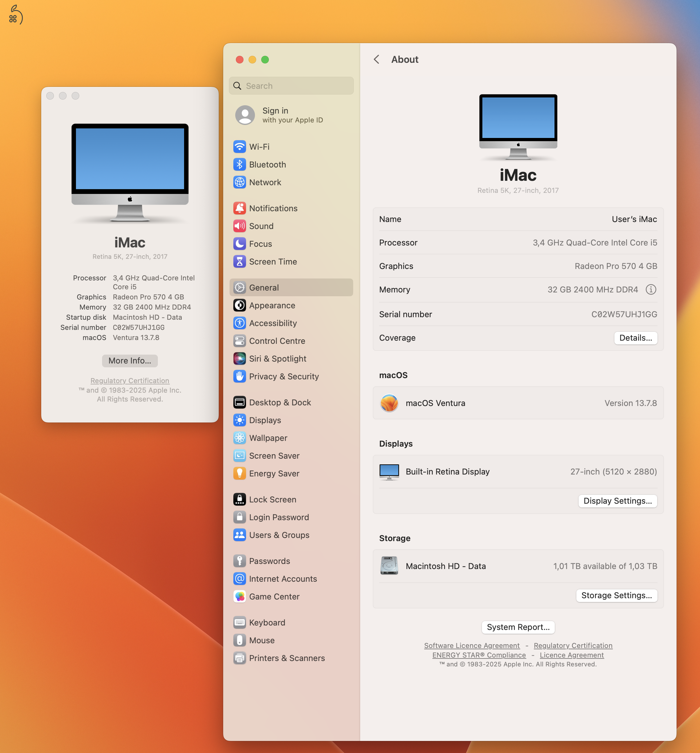Close the System Settings window
Image resolution: width=700 pixels, height=753 pixels.
[239, 59]
